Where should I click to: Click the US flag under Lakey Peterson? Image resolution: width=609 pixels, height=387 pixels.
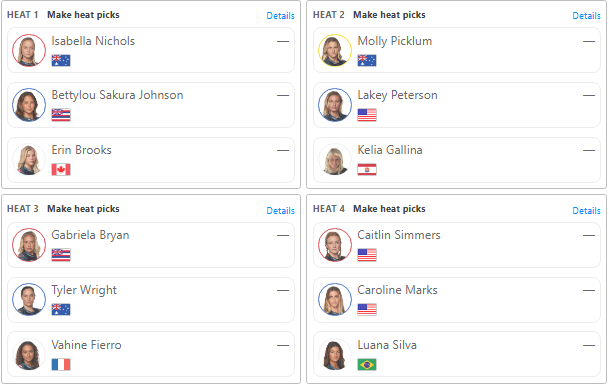tap(367, 115)
